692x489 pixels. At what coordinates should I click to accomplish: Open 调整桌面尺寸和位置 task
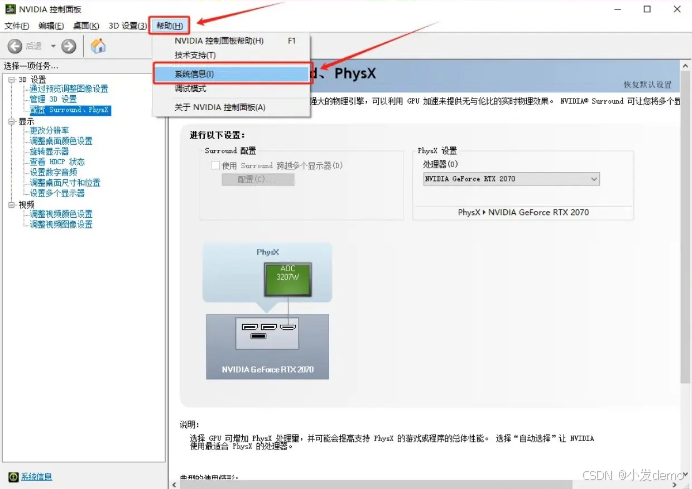click(65, 182)
